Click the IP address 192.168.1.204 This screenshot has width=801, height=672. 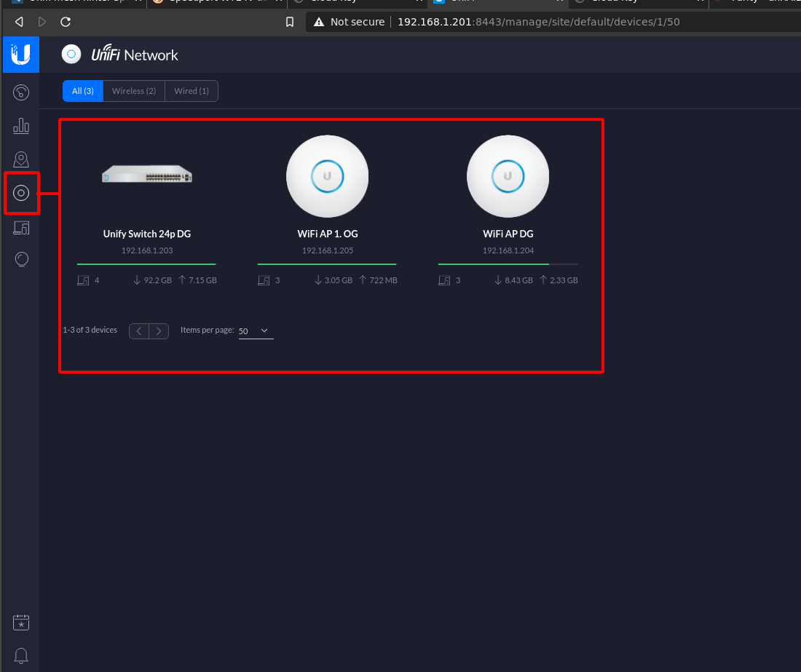click(508, 250)
